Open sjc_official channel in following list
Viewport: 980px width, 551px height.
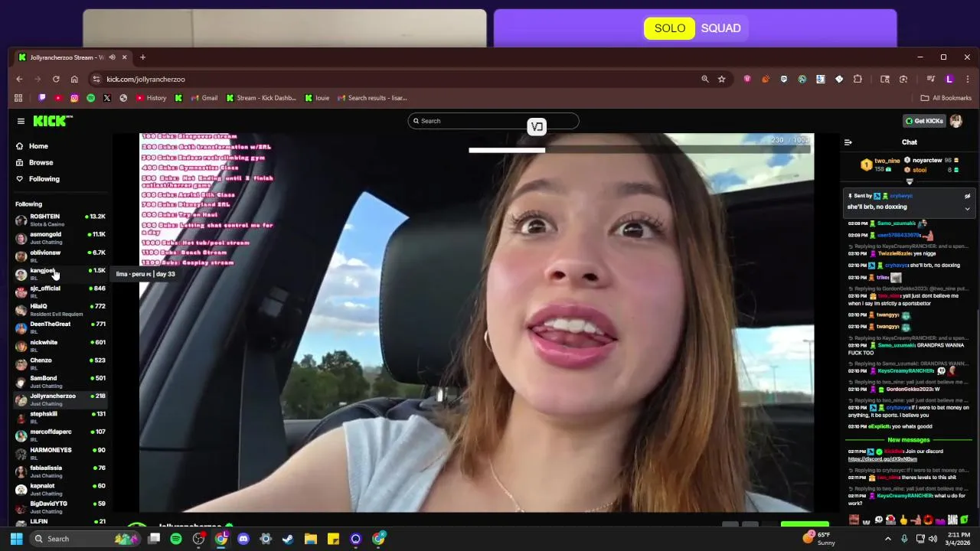(60, 292)
